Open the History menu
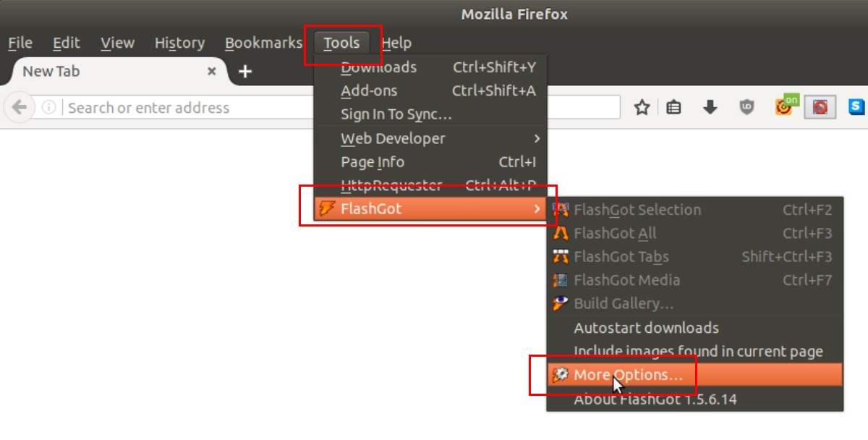 179,43
